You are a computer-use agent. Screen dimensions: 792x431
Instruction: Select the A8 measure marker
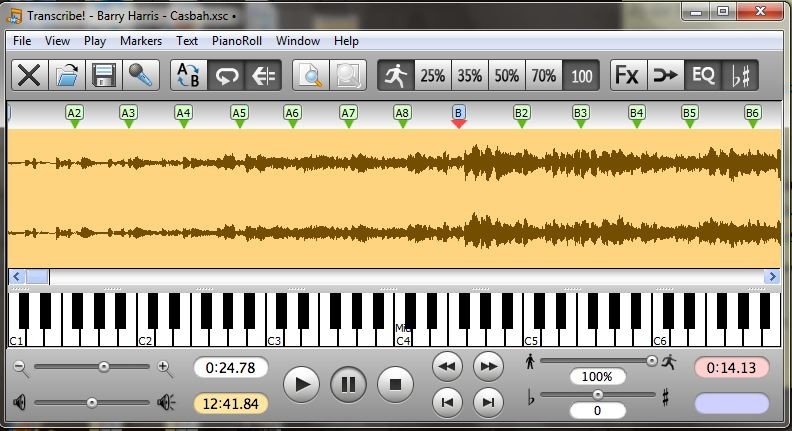(402, 115)
